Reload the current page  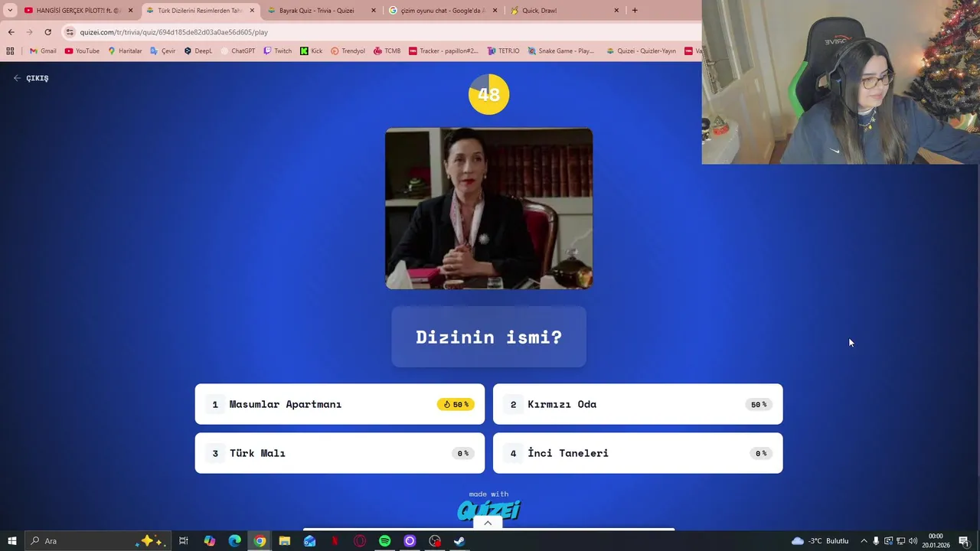(x=47, y=32)
